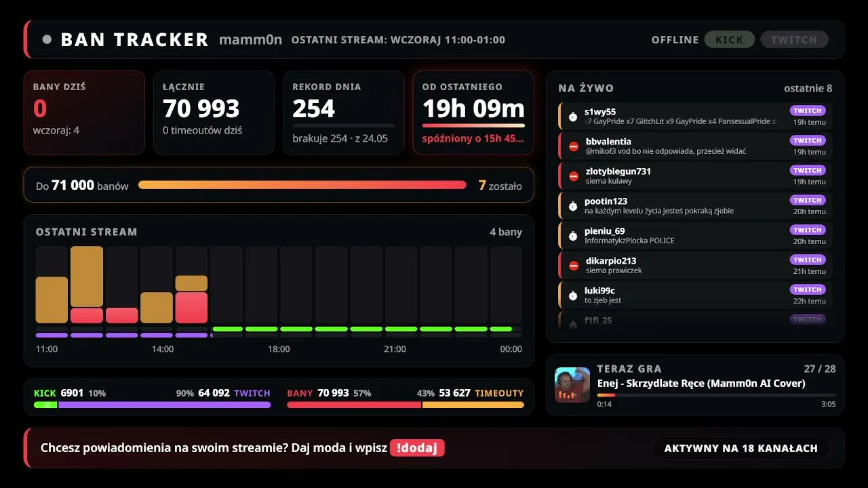Viewport: 868px width, 488px height.
Task: Click message 'InformatykzPlocka POLICE'
Action: tap(629, 241)
